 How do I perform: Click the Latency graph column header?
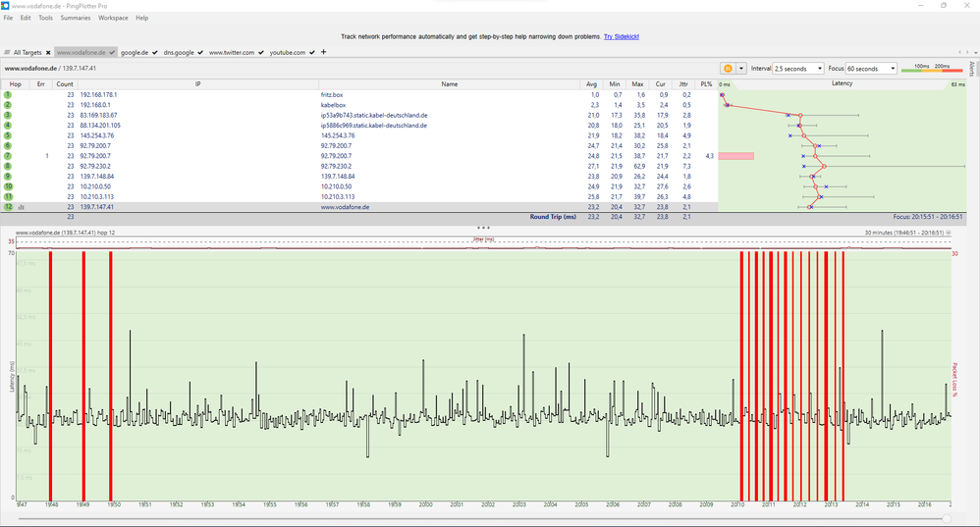click(842, 83)
